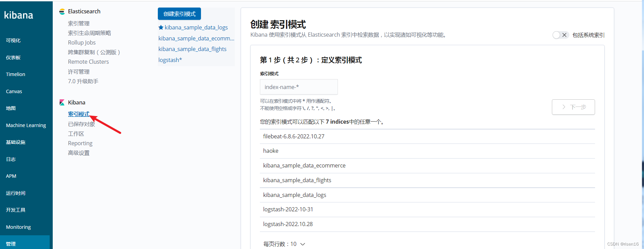This screenshot has height=249, width=644.
Task: Click the 索引模式 link under Kibana
Action: pos(79,114)
